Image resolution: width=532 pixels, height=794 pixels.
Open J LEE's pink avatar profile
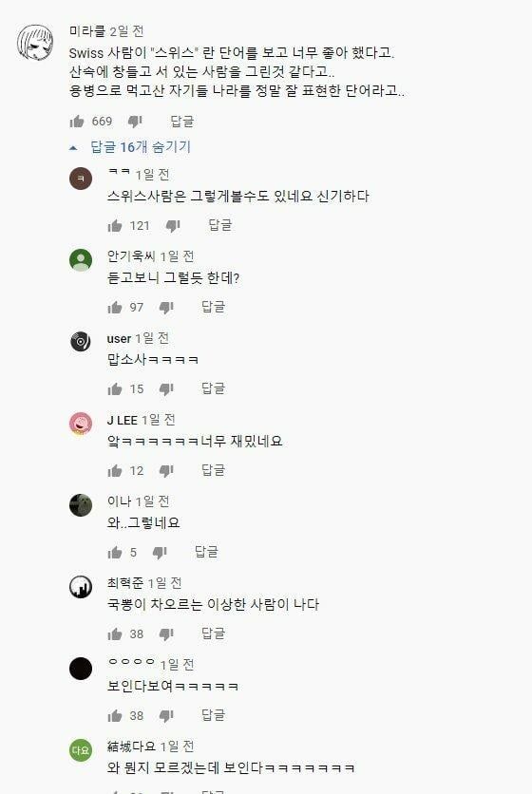(x=81, y=424)
